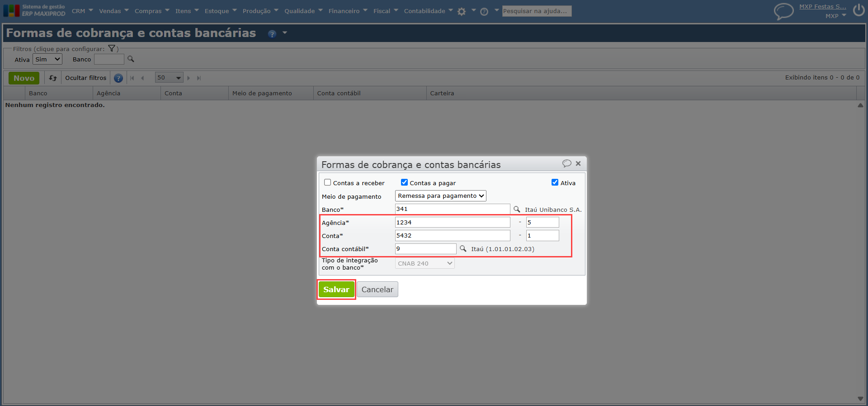Open the Meio de pagamento dropdown
The height and width of the screenshot is (406, 868).
[x=441, y=196]
